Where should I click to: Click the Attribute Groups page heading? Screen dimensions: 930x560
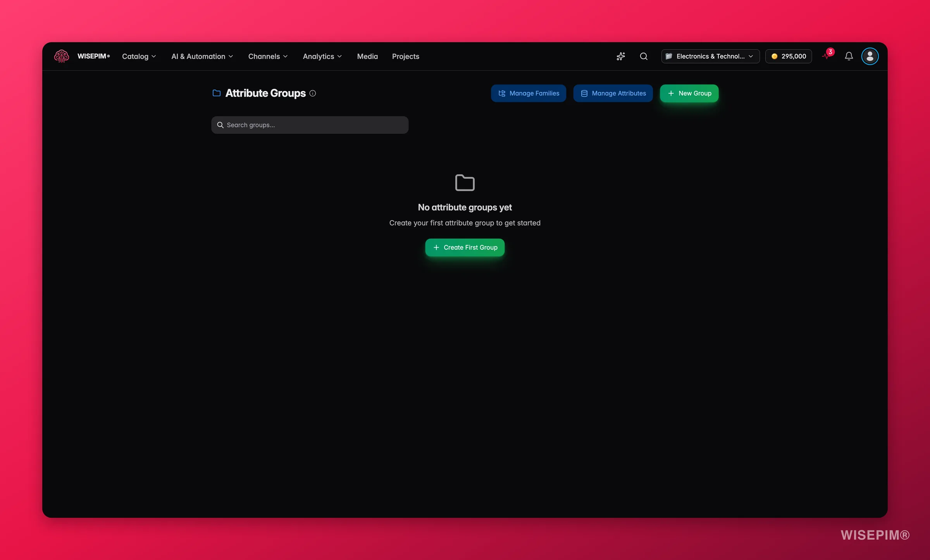(x=265, y=93)
